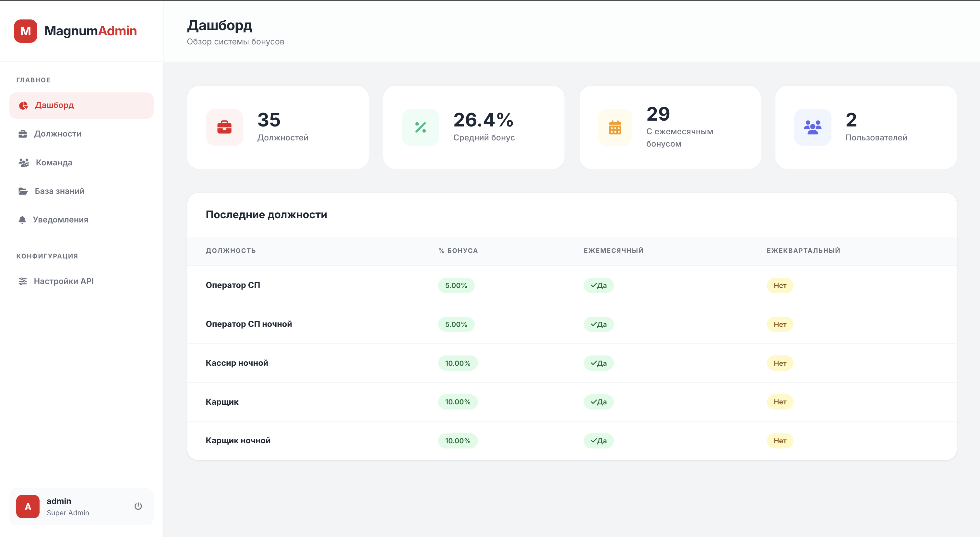Screen dimensions: 980x537
Task: Click the КОНФИГУРАЦИЯ section label
Action: (47, 256)
